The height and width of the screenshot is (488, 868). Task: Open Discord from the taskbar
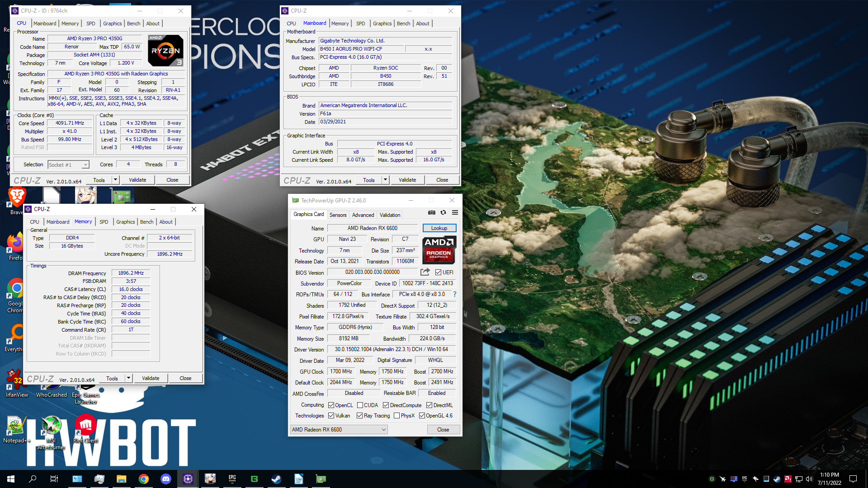point(166,479)
